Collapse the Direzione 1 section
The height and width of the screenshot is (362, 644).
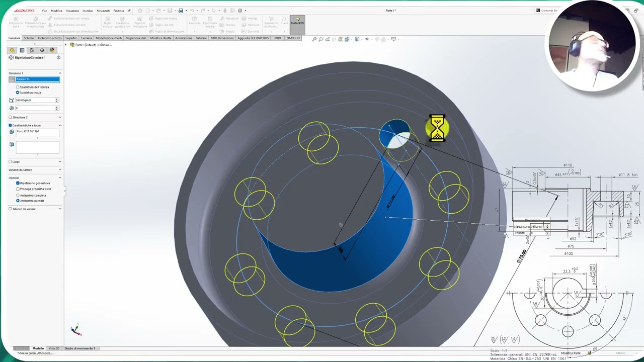coord(60,73)
